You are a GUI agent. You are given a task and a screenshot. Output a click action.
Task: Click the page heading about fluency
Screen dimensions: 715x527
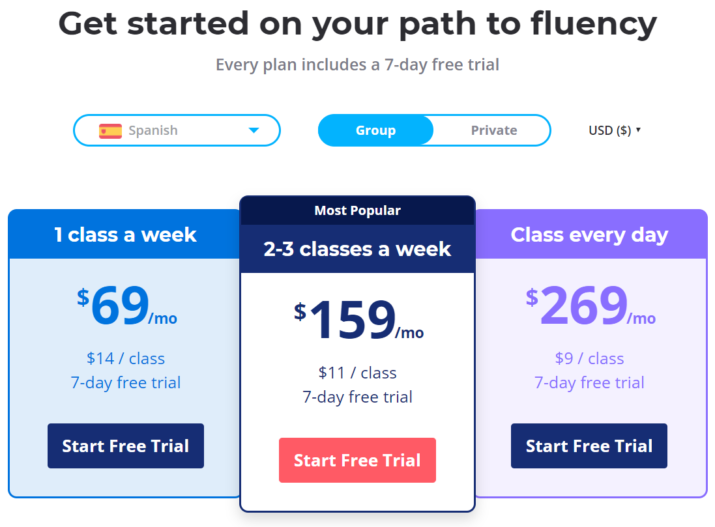pos(358,24)
